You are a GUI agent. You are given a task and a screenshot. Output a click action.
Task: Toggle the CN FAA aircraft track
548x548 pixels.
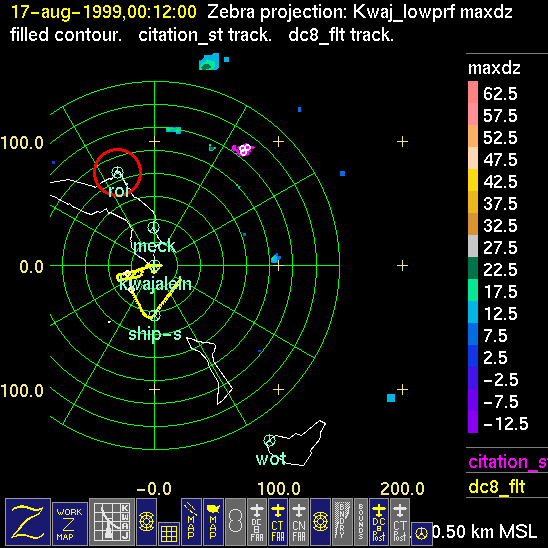point(299,522)
